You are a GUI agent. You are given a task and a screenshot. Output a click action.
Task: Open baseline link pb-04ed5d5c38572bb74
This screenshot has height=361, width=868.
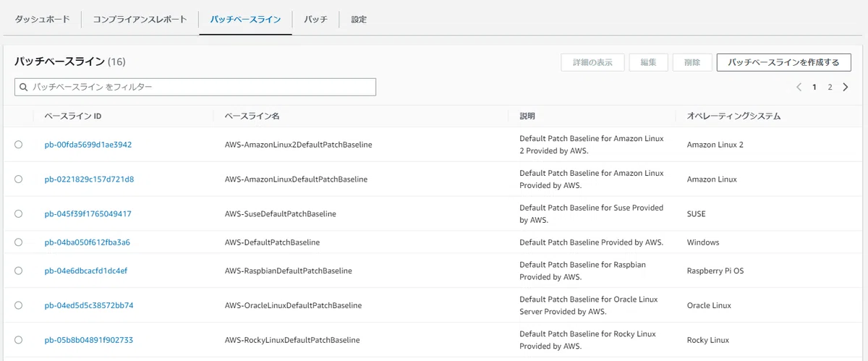coord(89,305)
